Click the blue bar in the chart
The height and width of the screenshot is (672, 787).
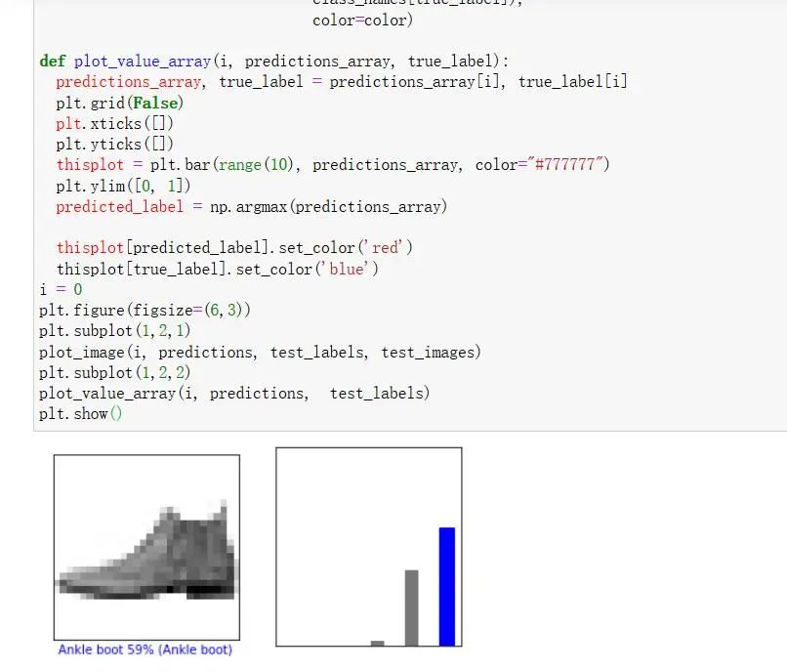click(446, 586)
